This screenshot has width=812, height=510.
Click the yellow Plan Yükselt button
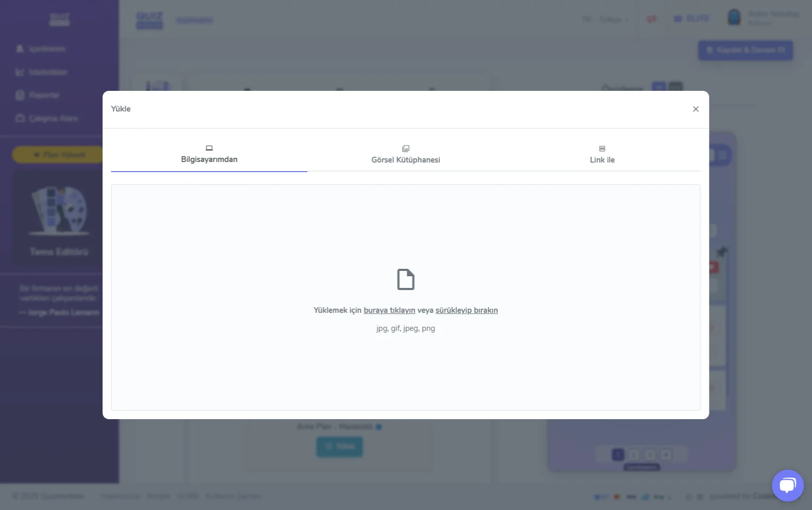58,155
